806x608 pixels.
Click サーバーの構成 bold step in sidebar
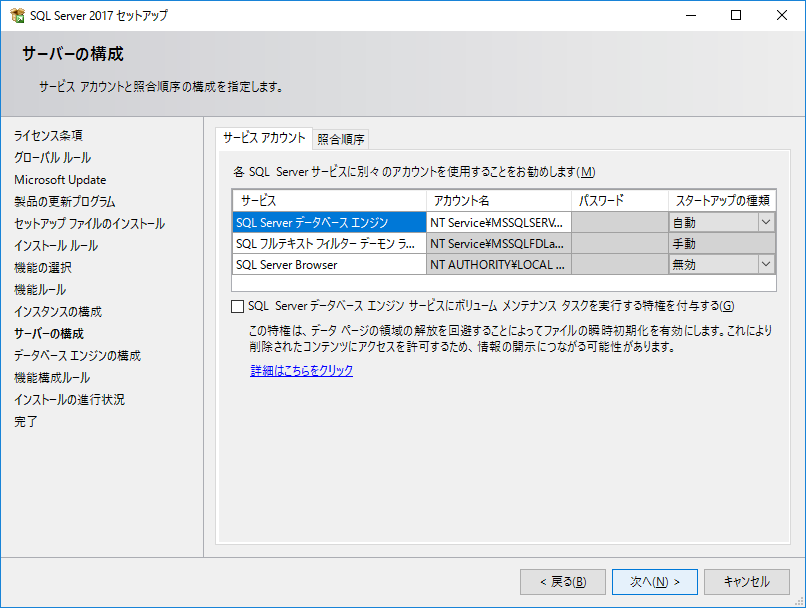point(49,334)
